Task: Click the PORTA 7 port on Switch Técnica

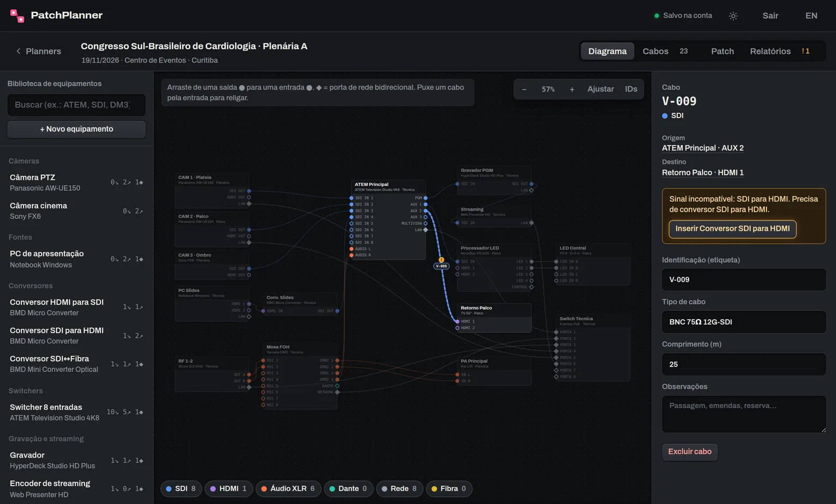Action: (556, 370)
